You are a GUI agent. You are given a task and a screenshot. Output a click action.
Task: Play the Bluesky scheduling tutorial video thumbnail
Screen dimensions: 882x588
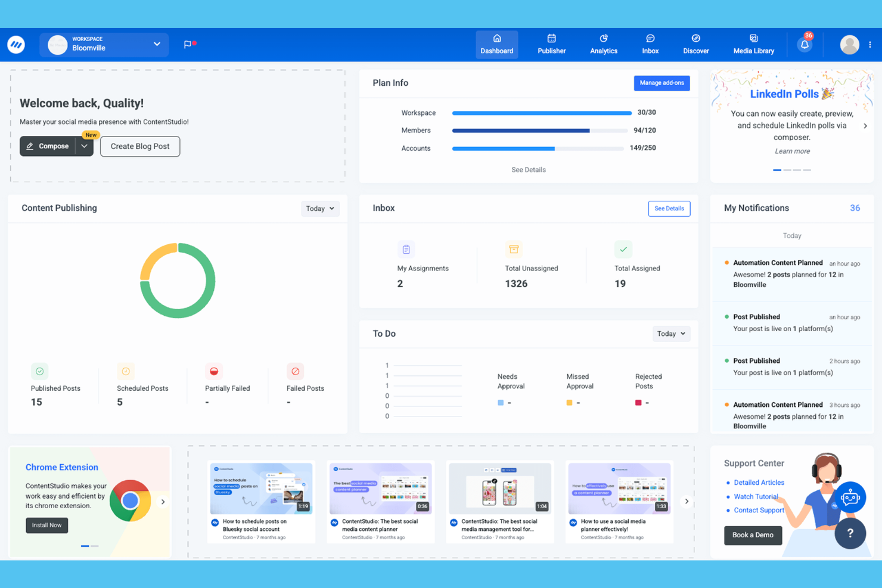point(260,488)
